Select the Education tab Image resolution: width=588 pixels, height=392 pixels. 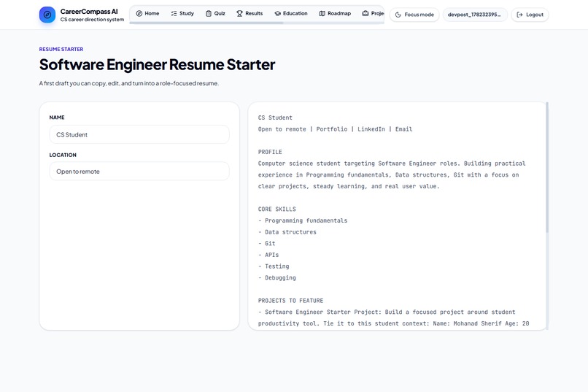(291, 13)
